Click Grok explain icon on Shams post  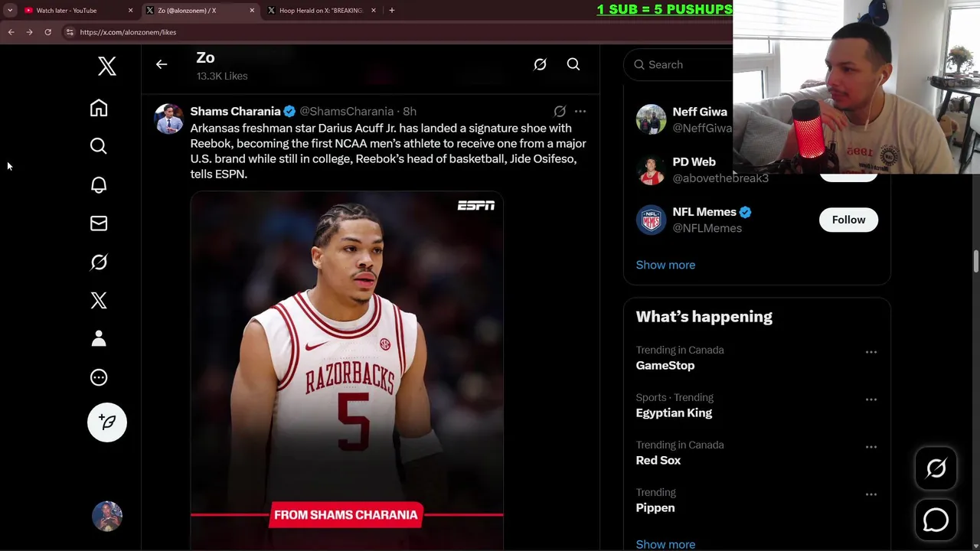[560, 111]
